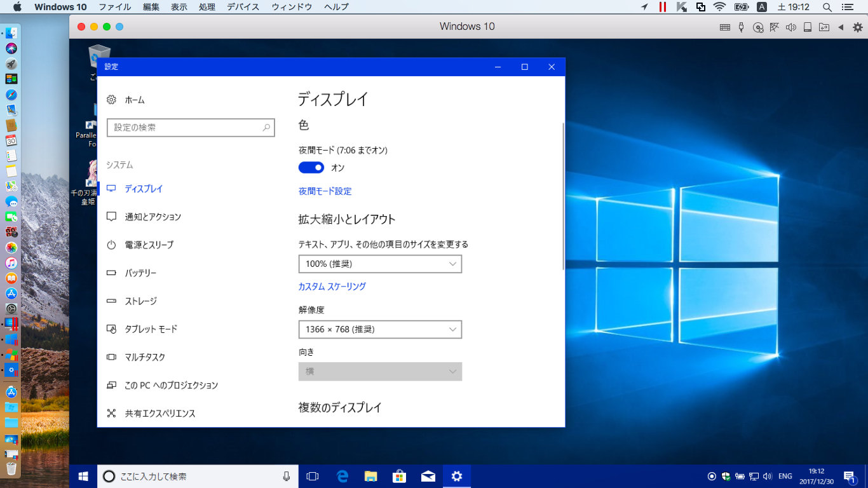Click the Windows Start button
868x488 pixels.
[x=83, y=476]
